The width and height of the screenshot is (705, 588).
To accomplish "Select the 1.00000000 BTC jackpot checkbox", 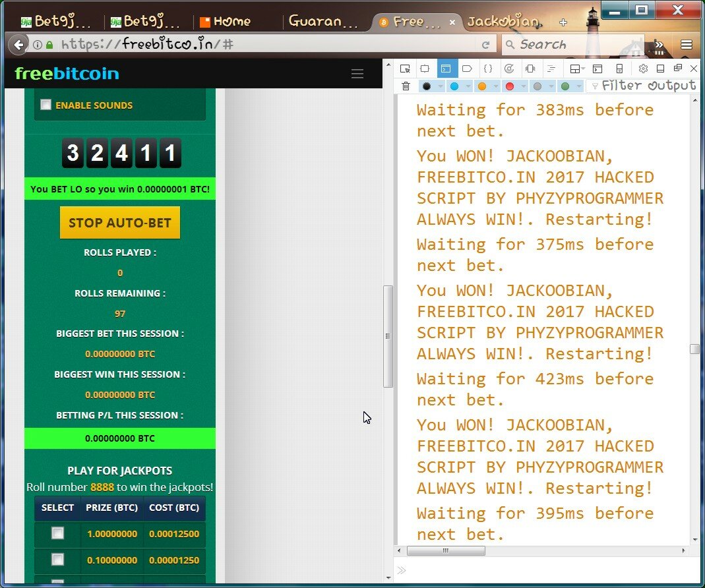I will pos(57,533).
